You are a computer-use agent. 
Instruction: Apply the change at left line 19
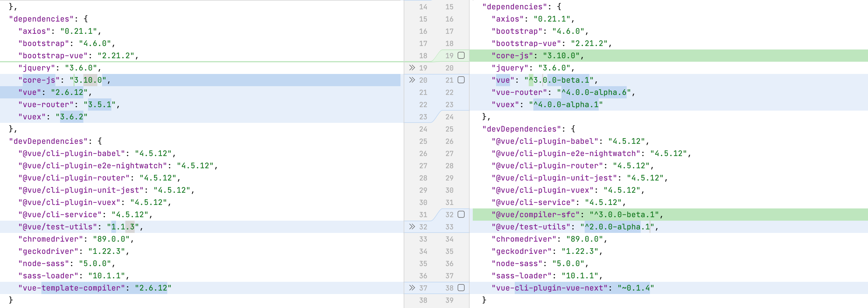(412, 68)
